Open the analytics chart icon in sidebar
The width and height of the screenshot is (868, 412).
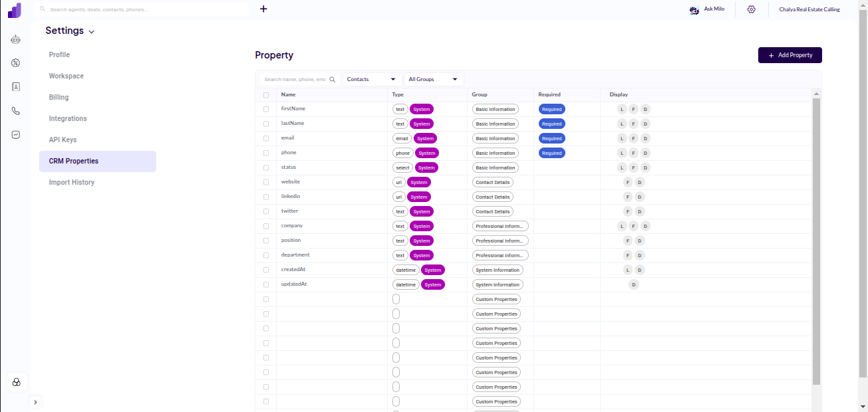point(15,134)
